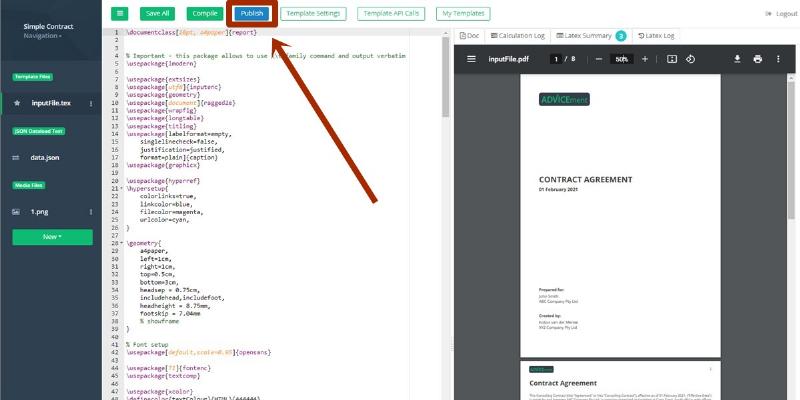Go to My Templates
The width and height of the screenshot is (800, 400).
click(463, 14)
